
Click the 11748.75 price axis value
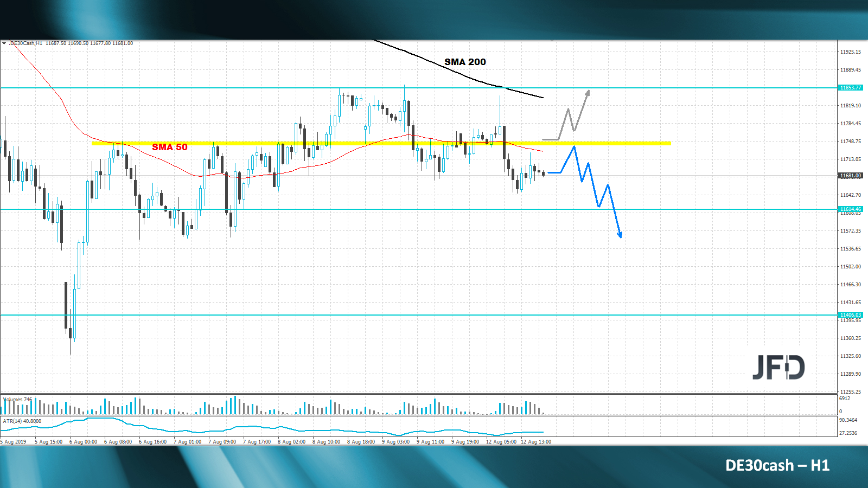coord(851,142)
